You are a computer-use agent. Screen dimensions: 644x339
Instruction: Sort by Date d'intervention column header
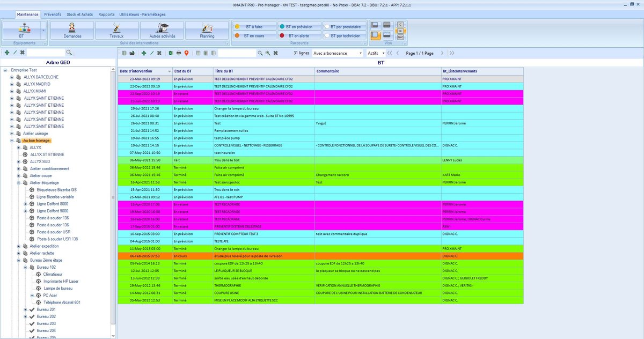(145, 71)
